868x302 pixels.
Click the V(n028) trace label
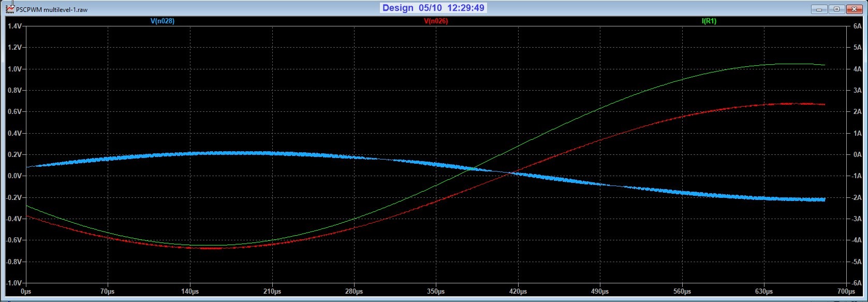(162, 21)
